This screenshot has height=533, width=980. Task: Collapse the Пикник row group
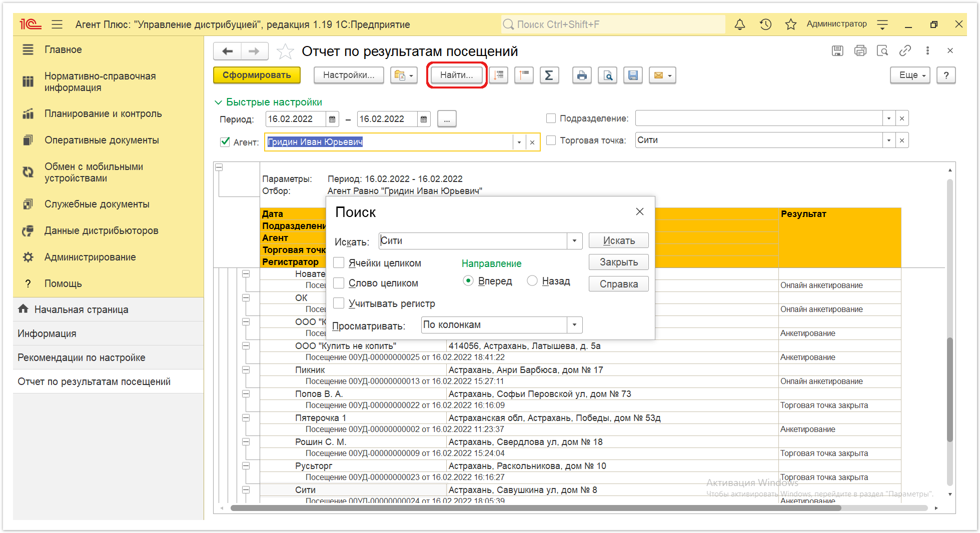tap(246, 370)
